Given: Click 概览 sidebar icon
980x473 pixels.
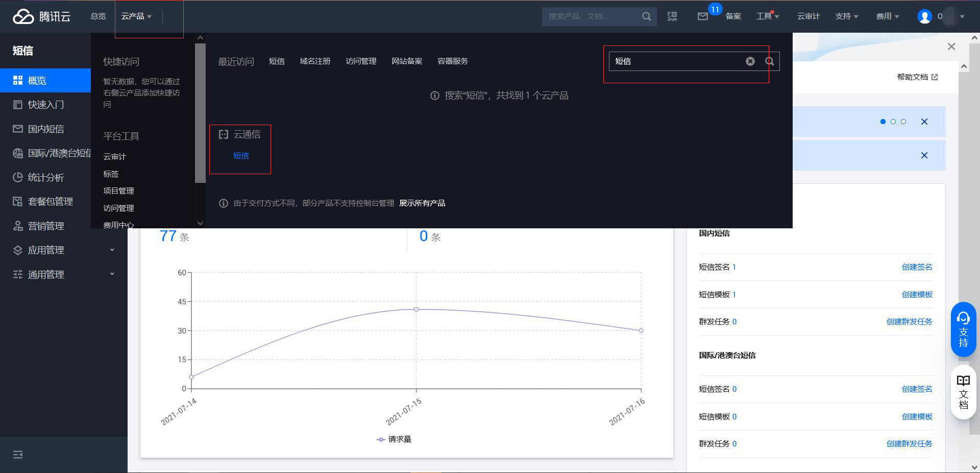Looking at the screenshot, I should click(x=18, y=80).
